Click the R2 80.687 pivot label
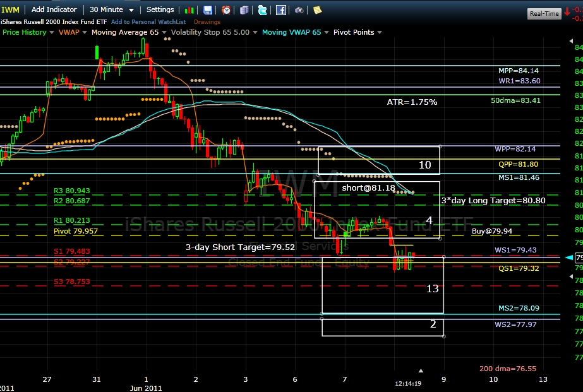 [x=72, y=201]
